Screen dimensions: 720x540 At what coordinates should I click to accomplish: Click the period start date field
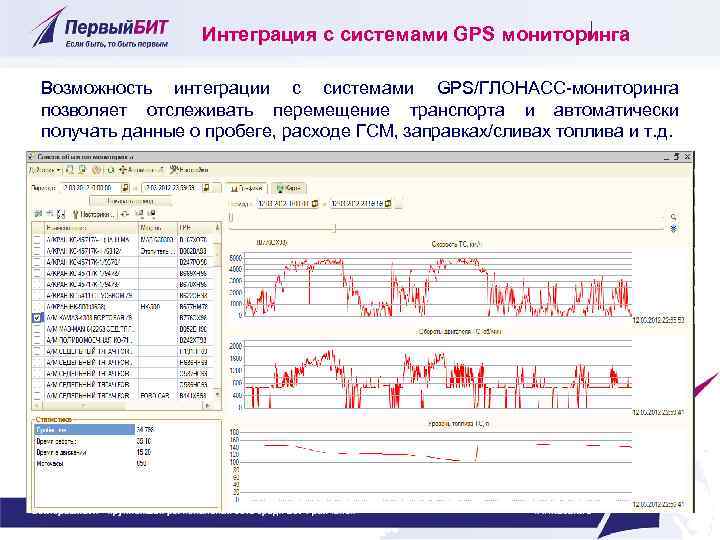click(x=90, y=188)
